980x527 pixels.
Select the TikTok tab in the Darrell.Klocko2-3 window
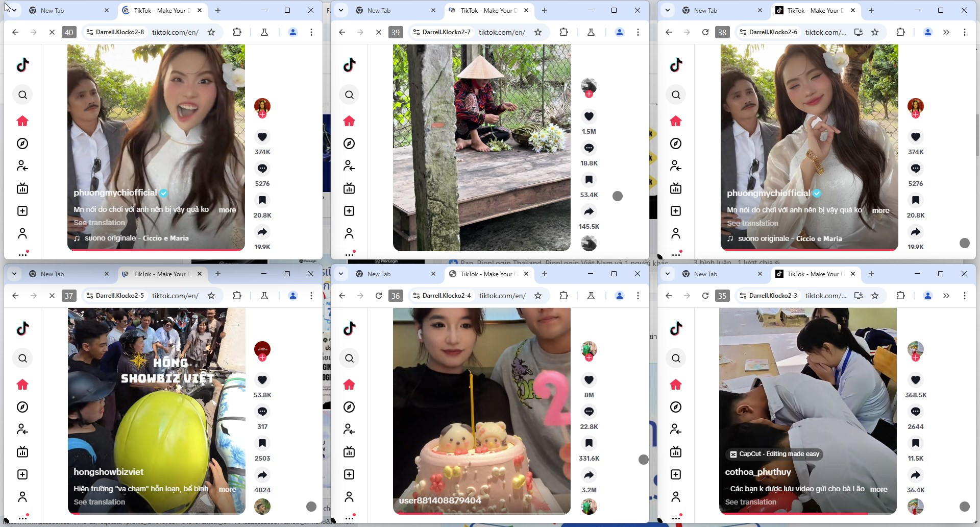813,274
